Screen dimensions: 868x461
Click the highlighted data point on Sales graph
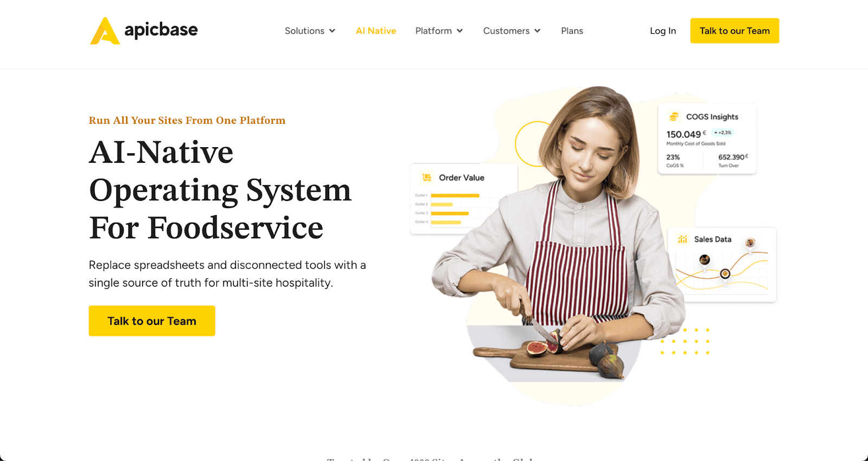[x=725, y=274]
